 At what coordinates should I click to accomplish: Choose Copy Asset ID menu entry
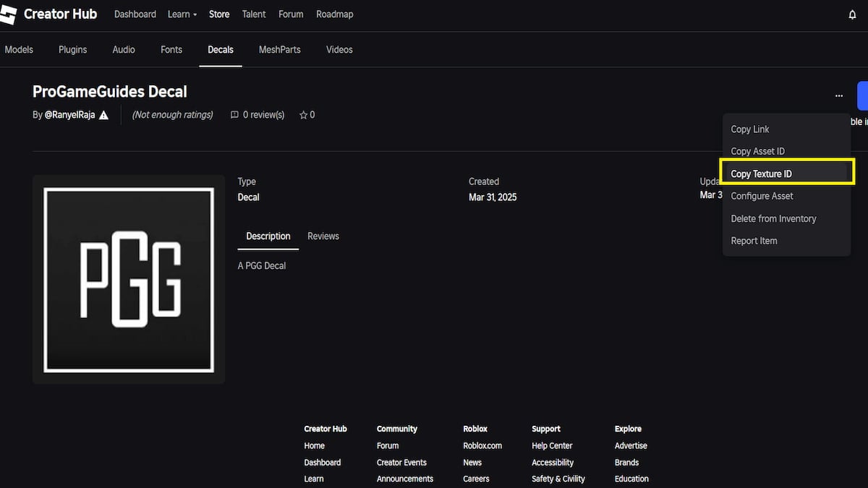click(x=757, y=151)
